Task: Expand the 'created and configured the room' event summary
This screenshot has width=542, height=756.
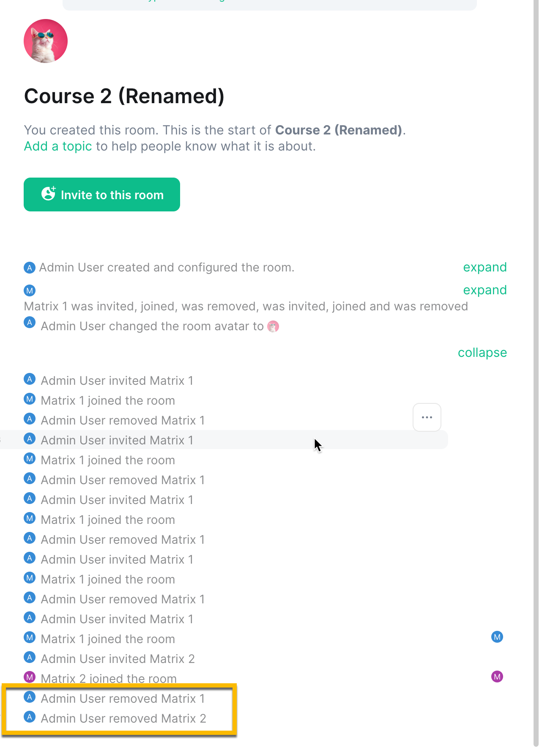Action: (x=485, y=267)
